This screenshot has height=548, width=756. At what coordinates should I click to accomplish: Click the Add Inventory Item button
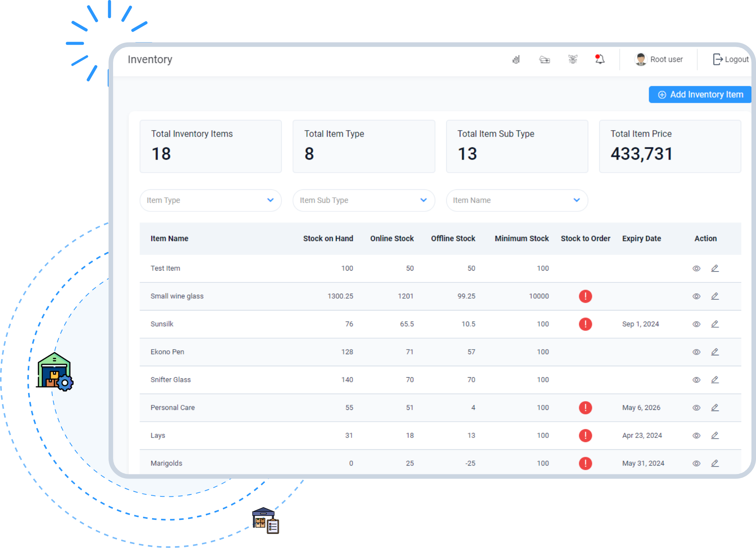(700, 94)
